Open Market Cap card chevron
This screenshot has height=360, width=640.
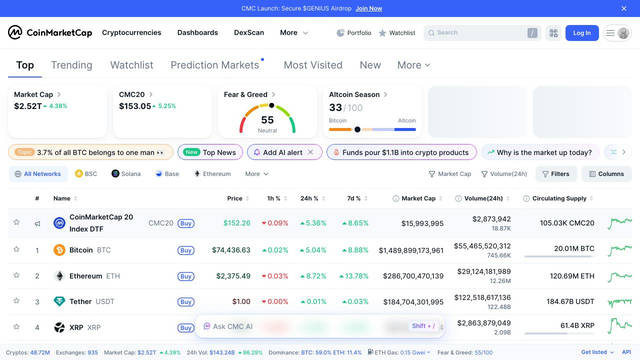click(59, 94)
